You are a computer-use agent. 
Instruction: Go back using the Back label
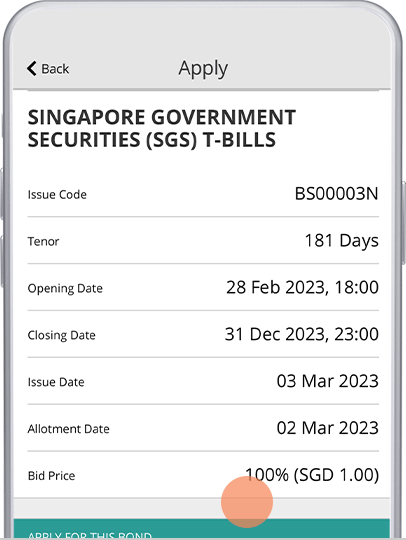click(55, 69)
